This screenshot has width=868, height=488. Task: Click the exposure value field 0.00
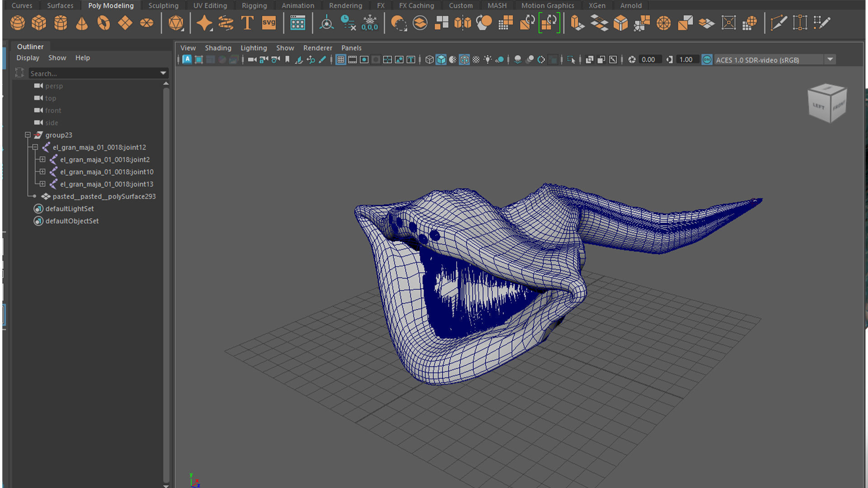tap(651, 60)
